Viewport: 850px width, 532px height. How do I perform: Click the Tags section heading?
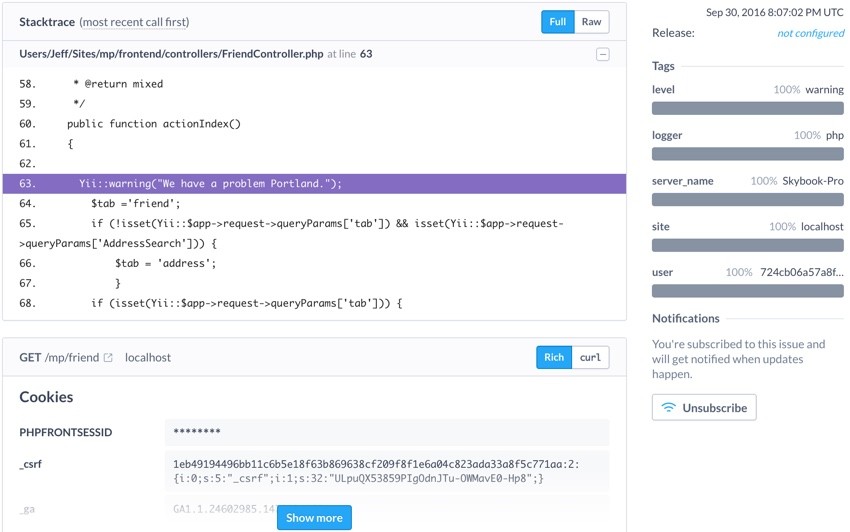click(663, 66)
